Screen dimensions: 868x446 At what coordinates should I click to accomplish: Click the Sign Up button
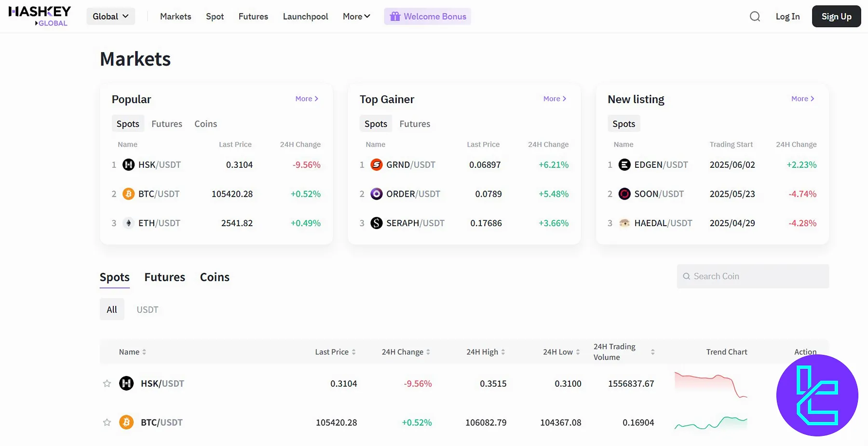point(837,16)
